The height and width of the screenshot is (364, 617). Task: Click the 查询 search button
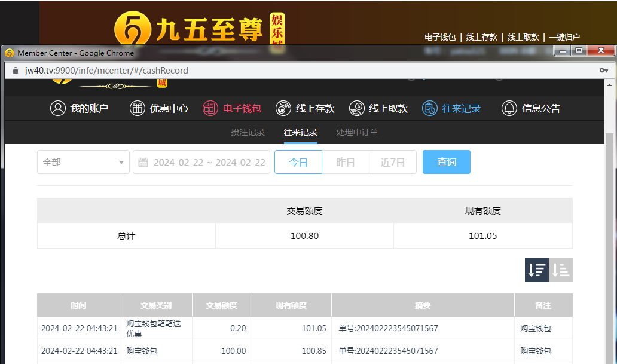click(447, 162)
